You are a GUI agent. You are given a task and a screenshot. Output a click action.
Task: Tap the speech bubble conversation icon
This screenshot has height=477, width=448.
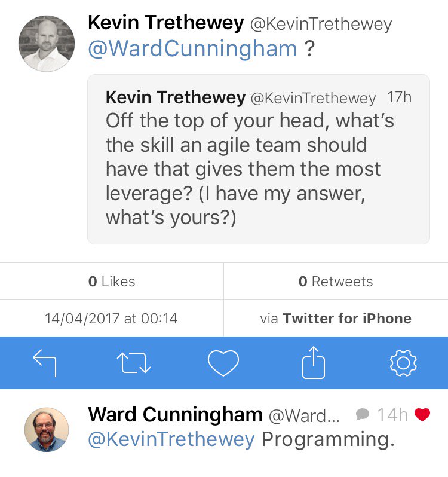(x=362, y=414)
